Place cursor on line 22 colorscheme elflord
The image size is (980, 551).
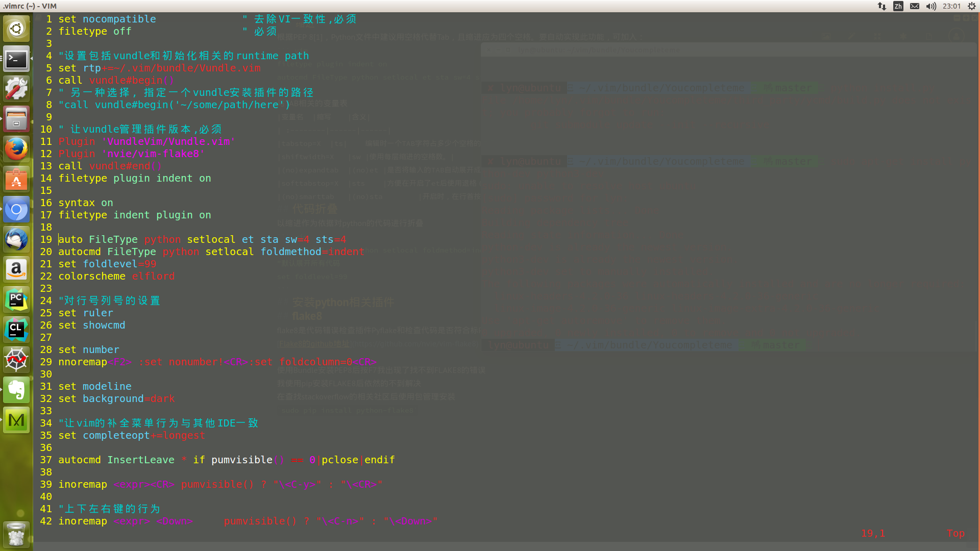[116, 276]
